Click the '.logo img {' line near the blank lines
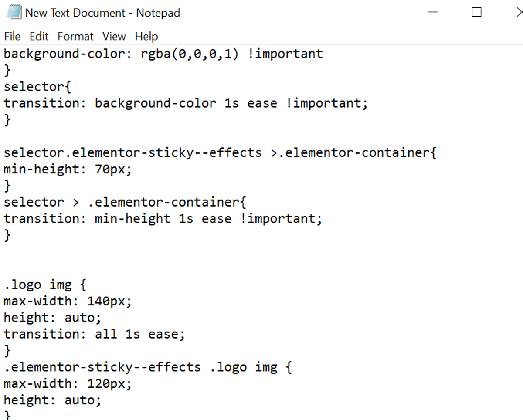Image resolution: width=523 pixels, height=420 pixels. point(45,285)
